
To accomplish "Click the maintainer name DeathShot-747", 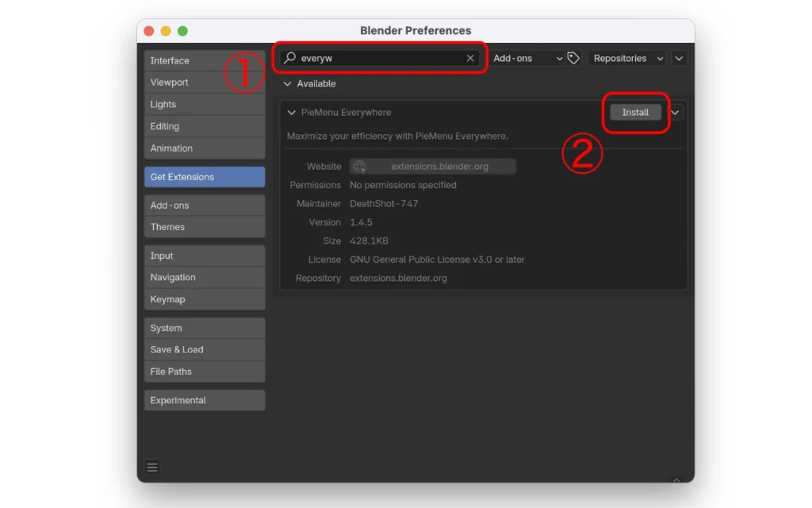I will [x=384, y=204].
